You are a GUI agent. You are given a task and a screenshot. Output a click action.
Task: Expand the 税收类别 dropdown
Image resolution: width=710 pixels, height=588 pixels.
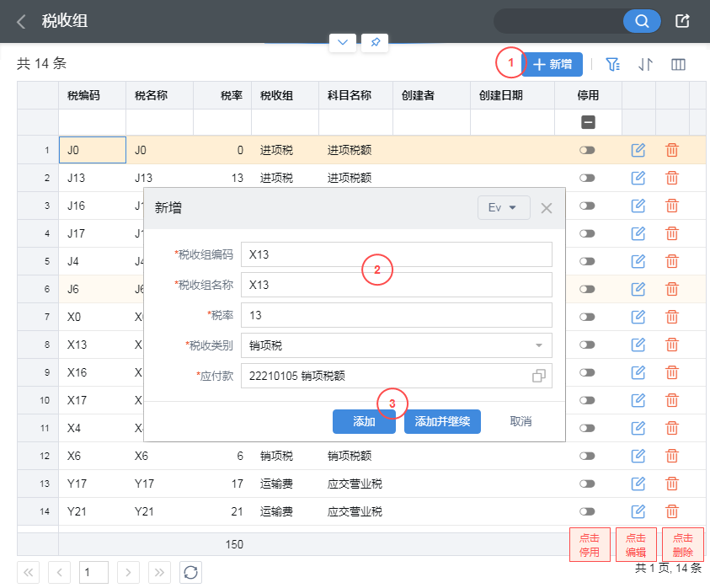[539, 345]
